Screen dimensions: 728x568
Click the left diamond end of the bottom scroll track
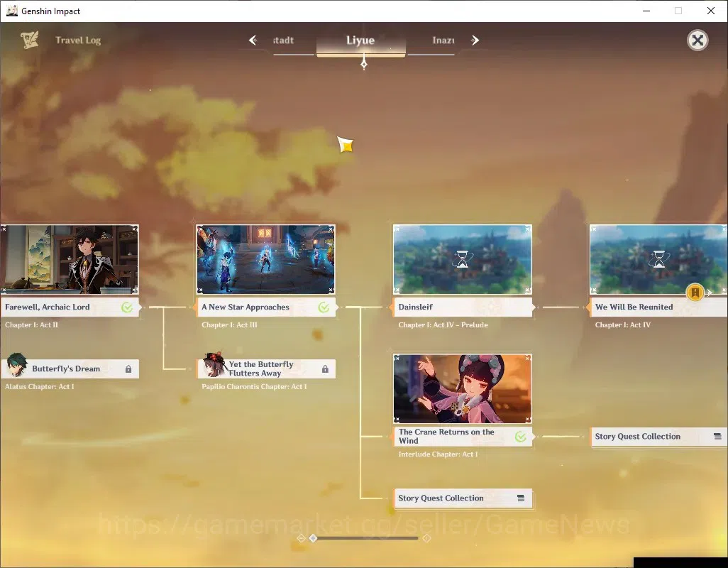[x=301, y=538]
